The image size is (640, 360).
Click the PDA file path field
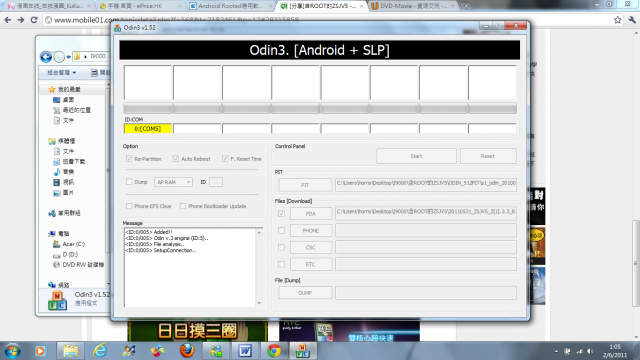pyautogui.click(x=426, y=213)
